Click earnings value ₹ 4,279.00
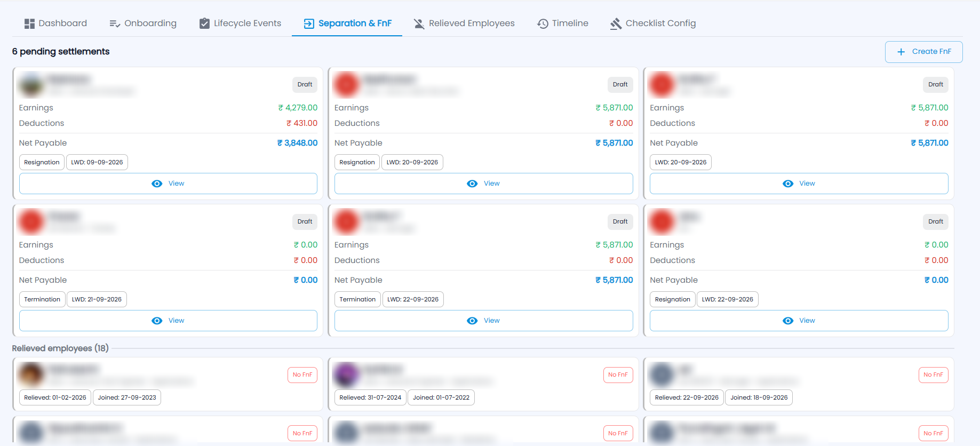 (x=298, y=108)
